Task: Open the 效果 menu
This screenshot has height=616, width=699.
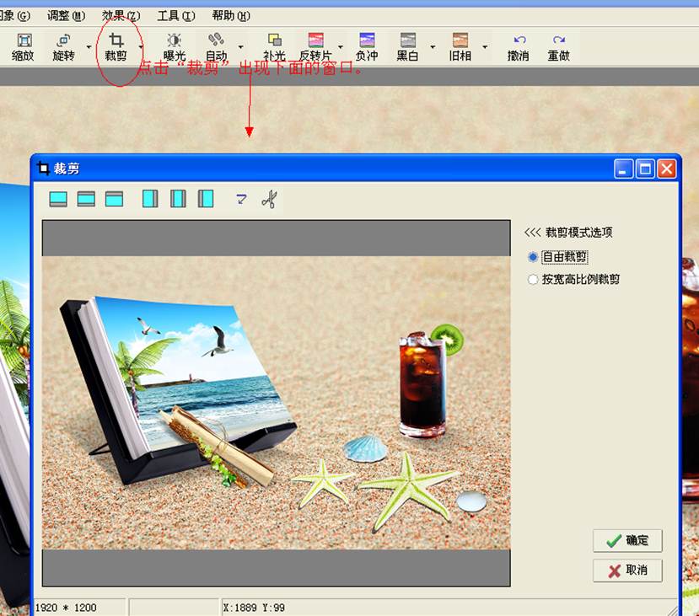Action: click(121, 16)
